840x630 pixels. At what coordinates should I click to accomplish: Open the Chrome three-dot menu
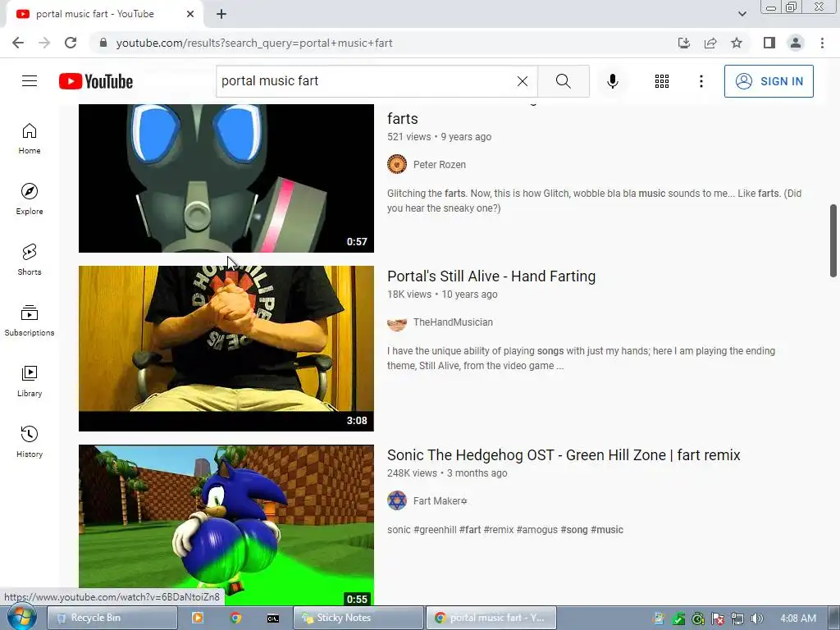click(822, 43)
